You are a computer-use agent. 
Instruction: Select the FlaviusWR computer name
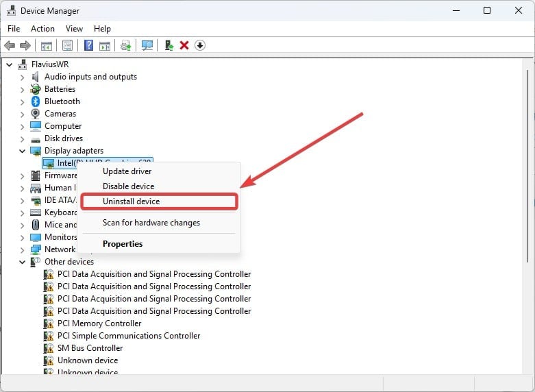[x=50, y=64]
